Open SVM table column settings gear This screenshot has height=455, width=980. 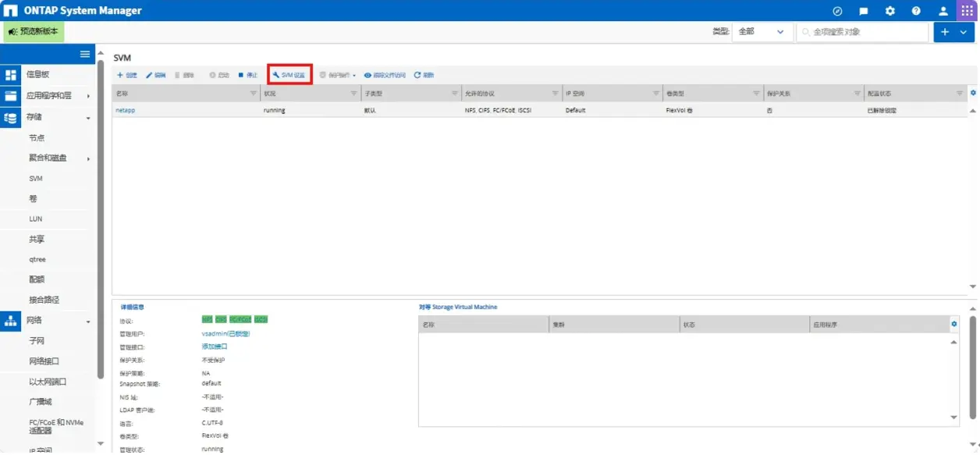coord(973,93)
